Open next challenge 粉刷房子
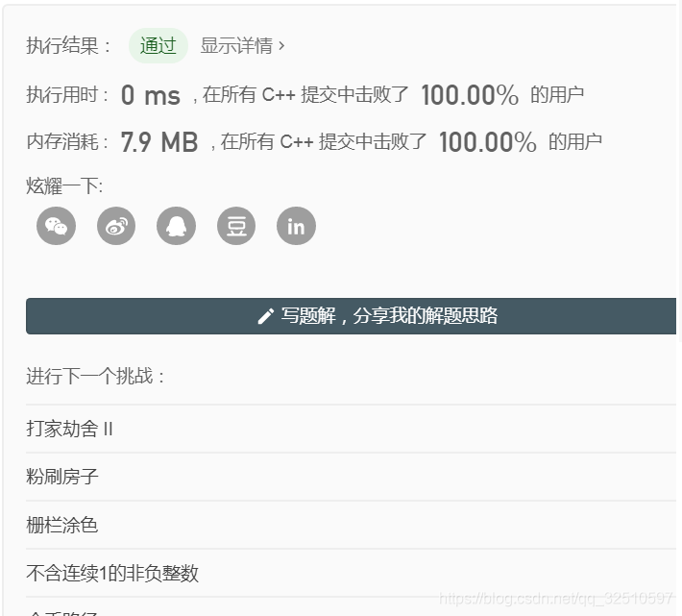682x616 pixels. click(62, 477)
